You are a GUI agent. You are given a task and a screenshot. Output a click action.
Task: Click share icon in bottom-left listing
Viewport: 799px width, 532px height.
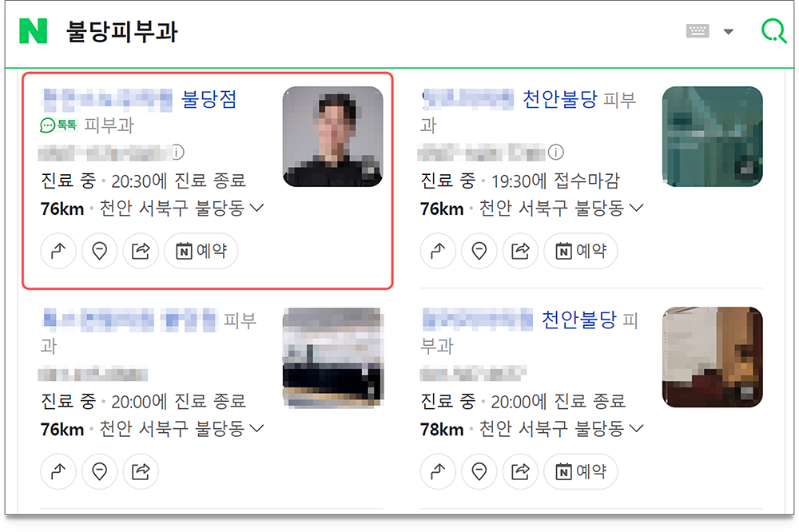point(141,472)
